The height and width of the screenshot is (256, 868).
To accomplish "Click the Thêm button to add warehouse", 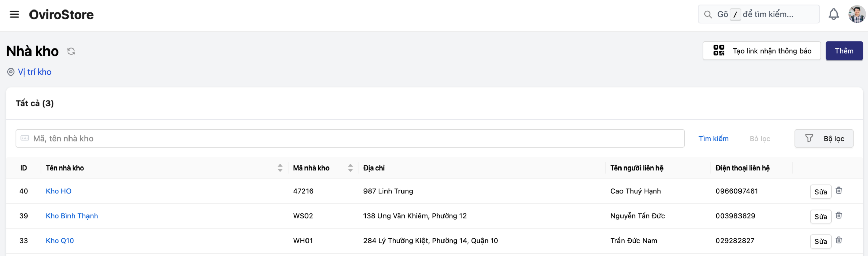I will [844, 51].
